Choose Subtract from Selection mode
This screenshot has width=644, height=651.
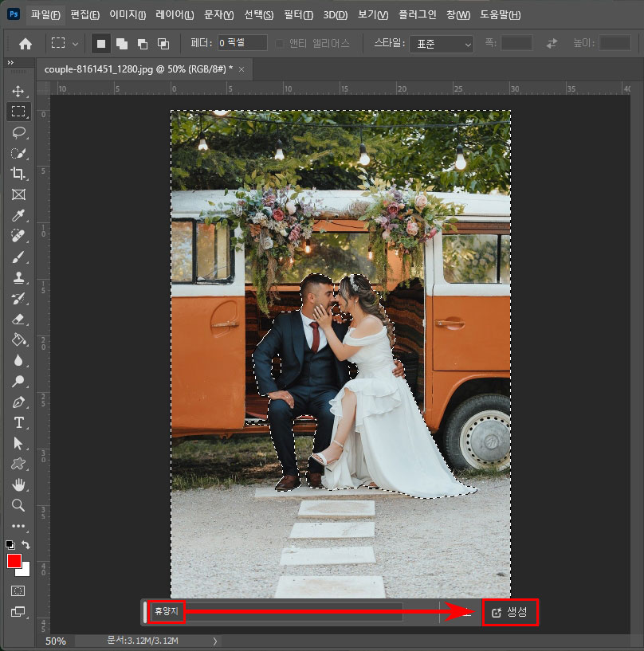143,44
